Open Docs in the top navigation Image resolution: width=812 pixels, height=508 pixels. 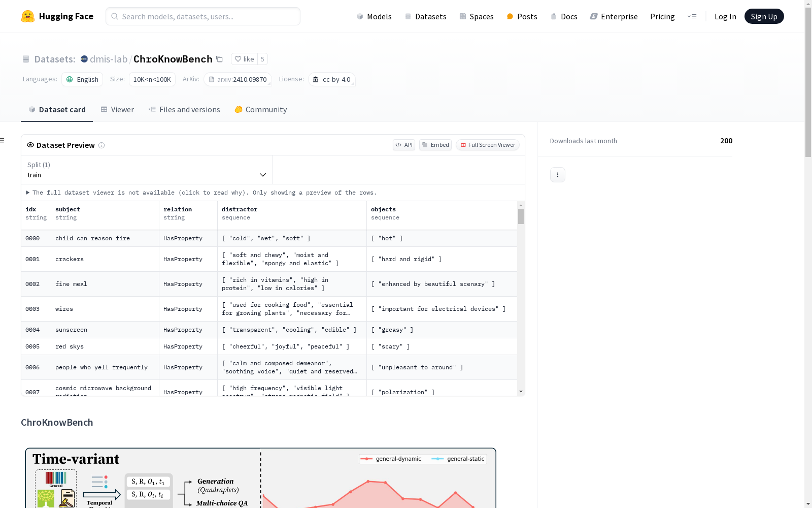(x=564, y=16)
